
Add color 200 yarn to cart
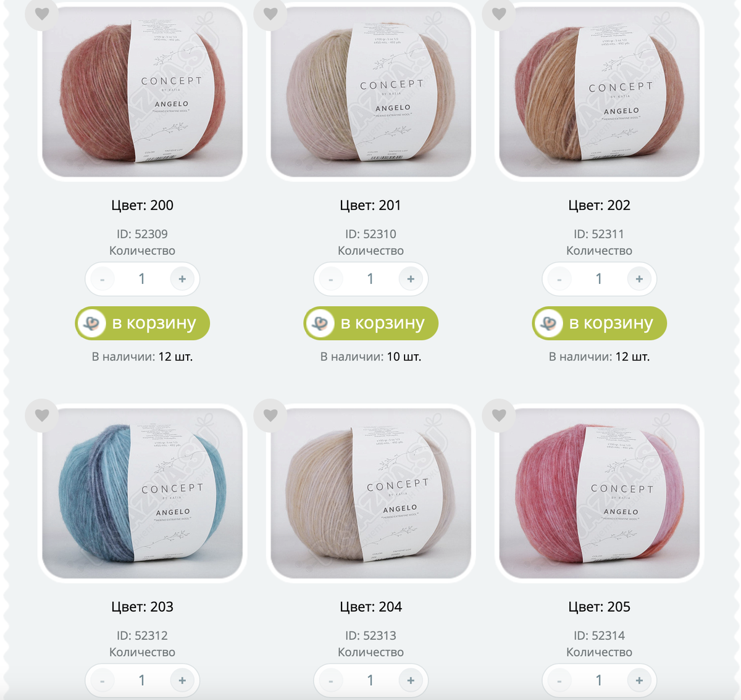point(143,323)
